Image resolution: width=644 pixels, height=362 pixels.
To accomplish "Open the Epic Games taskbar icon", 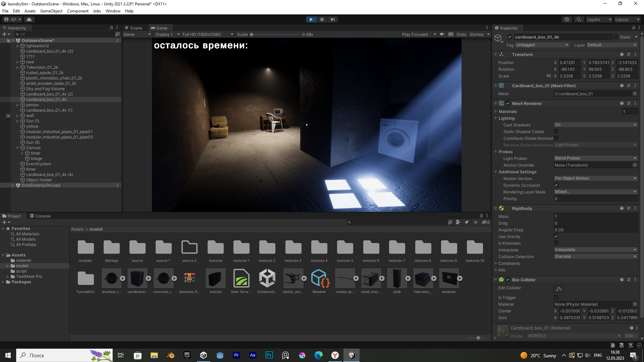I will (187, 355).
